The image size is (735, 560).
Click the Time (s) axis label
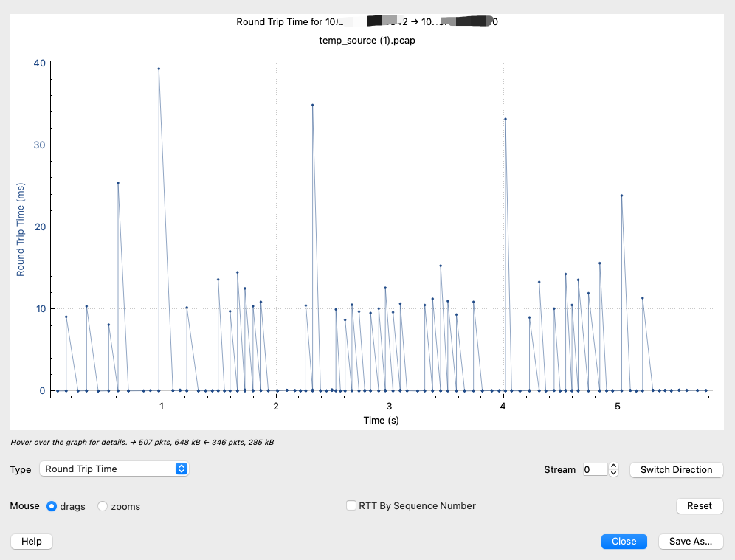point(374,420)
